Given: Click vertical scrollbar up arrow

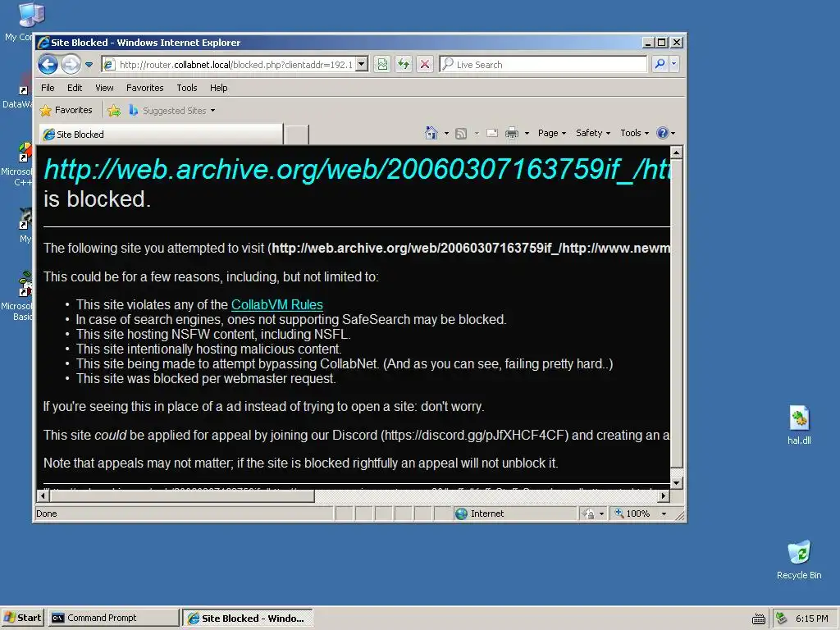Looking at the screenshot, I should pyautogui.click(x=677, y=153).
